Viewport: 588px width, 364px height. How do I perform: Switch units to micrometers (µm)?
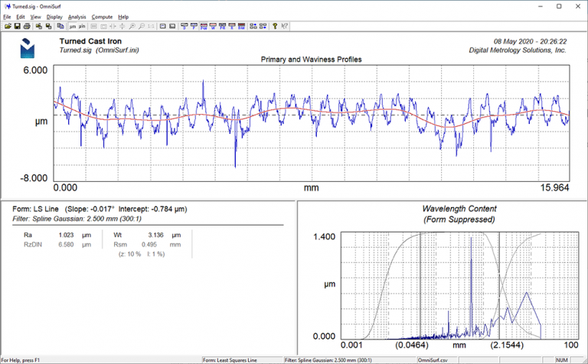pyautogui.click(x=73, y=26)
